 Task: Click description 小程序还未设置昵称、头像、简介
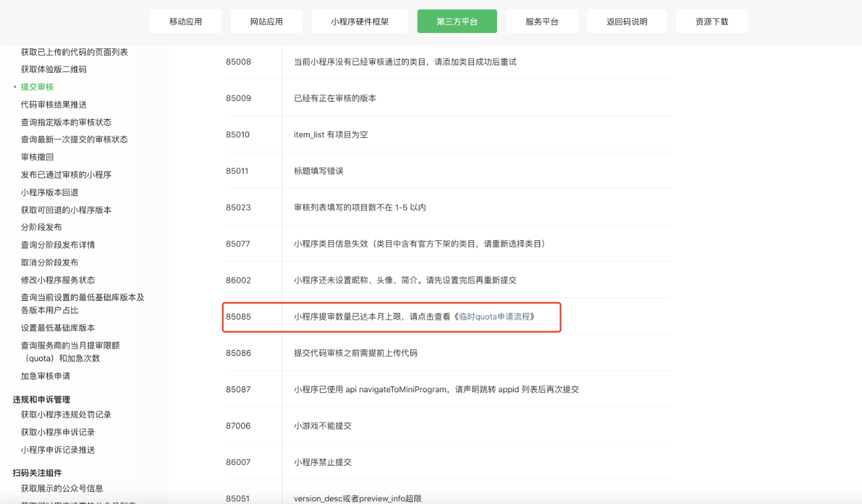(405, 280)
